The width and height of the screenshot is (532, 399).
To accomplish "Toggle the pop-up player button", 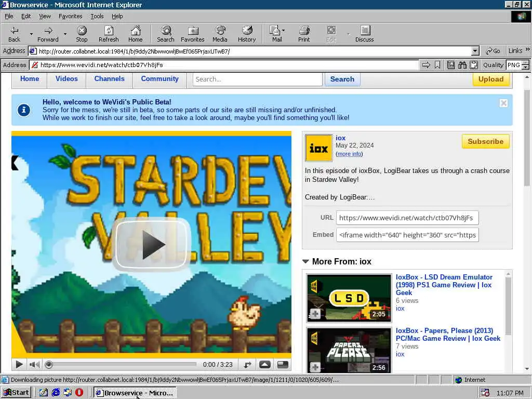I will 265,365.
